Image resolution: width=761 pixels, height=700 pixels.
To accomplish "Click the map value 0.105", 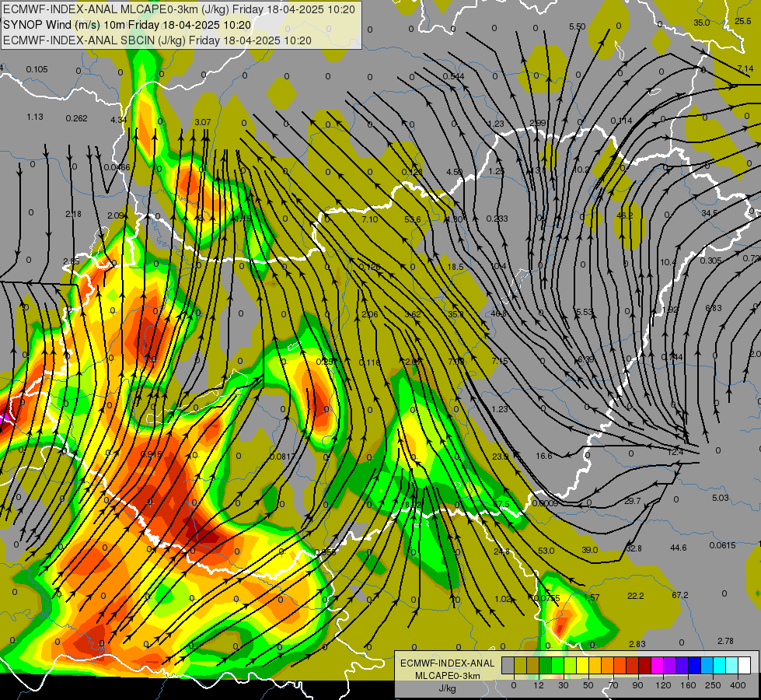I will [37, 69].
